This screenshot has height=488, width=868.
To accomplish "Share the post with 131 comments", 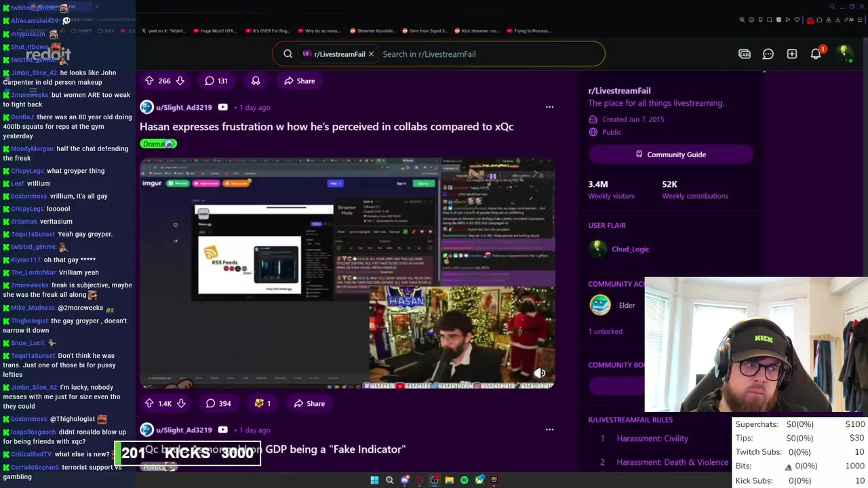I will pyautogui.click(x=299, y=81).
